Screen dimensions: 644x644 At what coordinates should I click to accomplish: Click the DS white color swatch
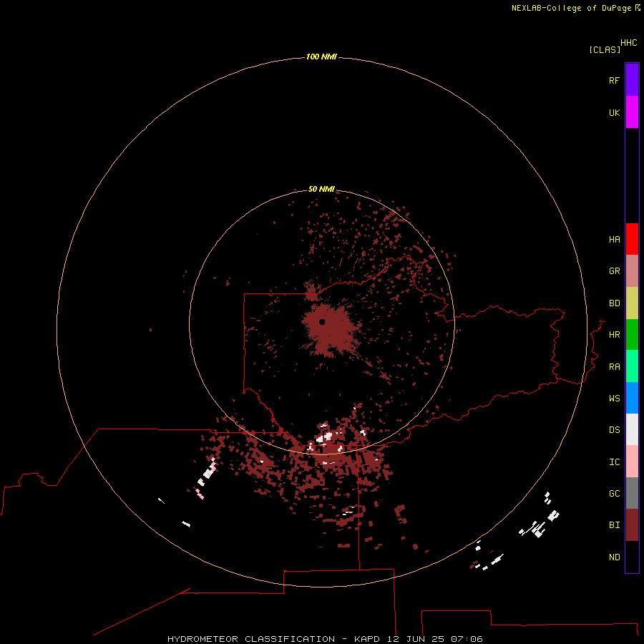click(632, 429)
